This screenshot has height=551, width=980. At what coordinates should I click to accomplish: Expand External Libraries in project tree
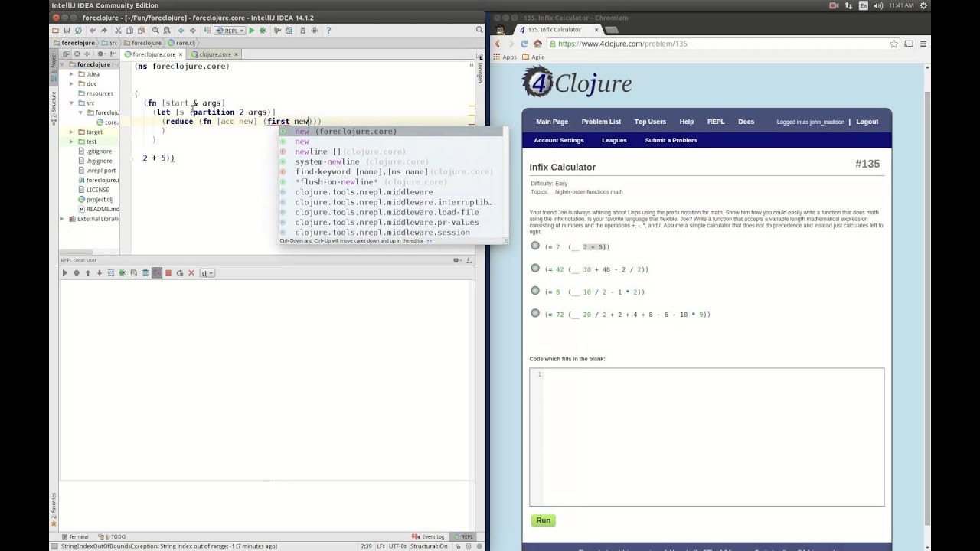point(62,219)
